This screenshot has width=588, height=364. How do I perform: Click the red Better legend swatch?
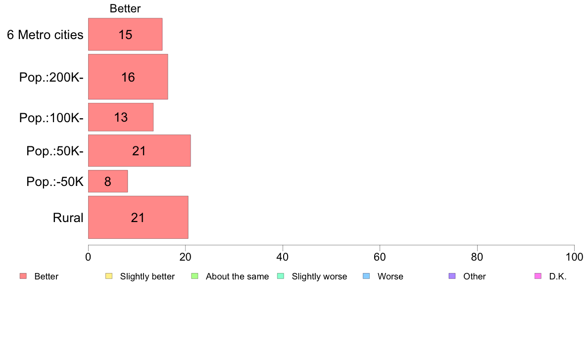[23, 276]
